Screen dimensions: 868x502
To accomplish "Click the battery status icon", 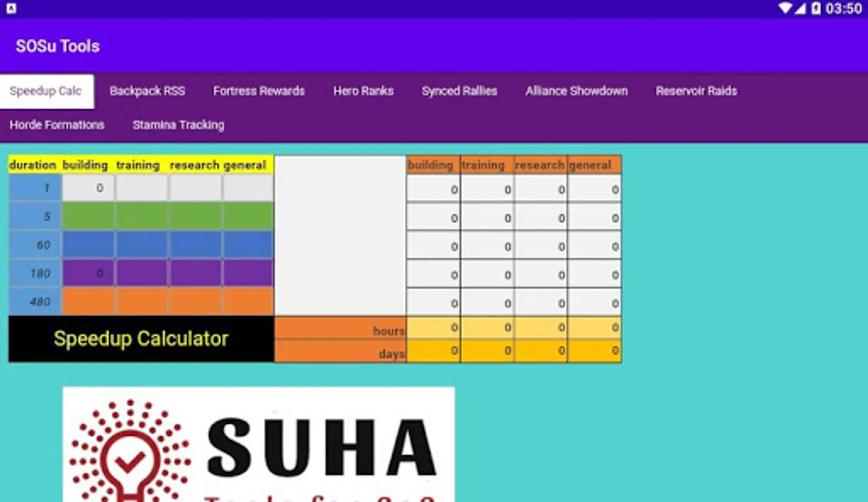I will tap(816, 8).
